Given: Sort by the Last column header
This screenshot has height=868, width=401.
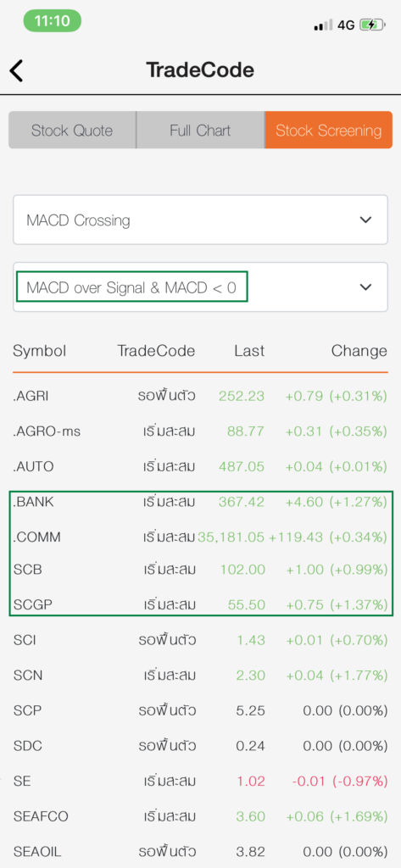Looking at the screenshot, I should pyautogui.click(x=249, y=350).
